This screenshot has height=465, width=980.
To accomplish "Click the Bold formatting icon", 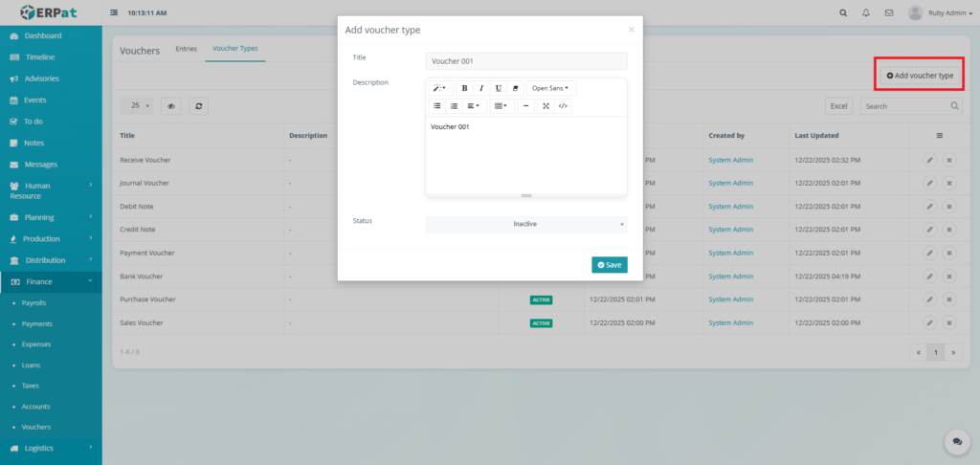I will point(464,88).
